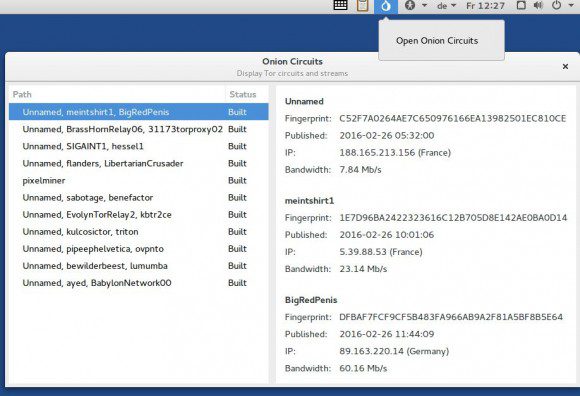This screenshot has width=580, height=396.
Task: Click IP 188.165.213.156 (France)
Action: pos(395,152)
